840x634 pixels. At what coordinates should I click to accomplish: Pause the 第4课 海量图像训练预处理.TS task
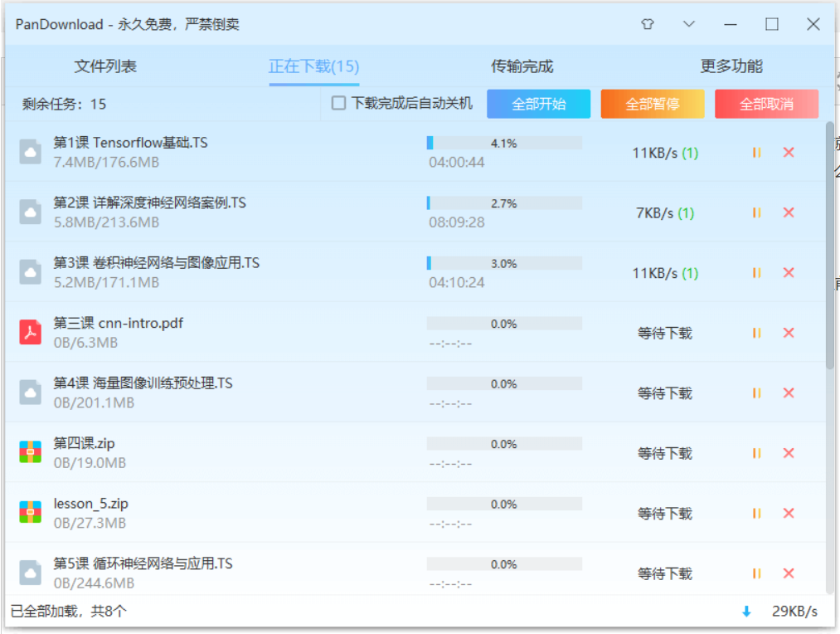(x=756, y=393)
